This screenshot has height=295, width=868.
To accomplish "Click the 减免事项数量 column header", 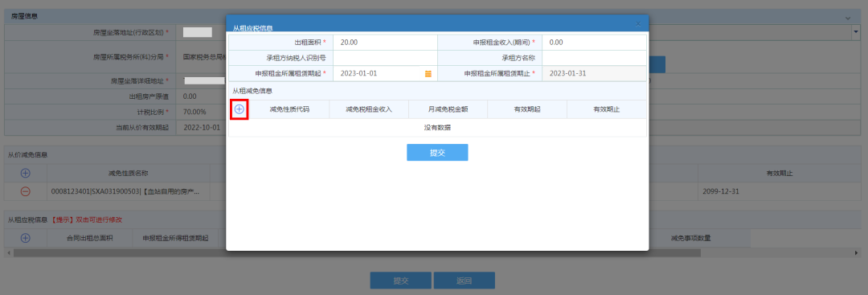I will (x=691, y=238).
